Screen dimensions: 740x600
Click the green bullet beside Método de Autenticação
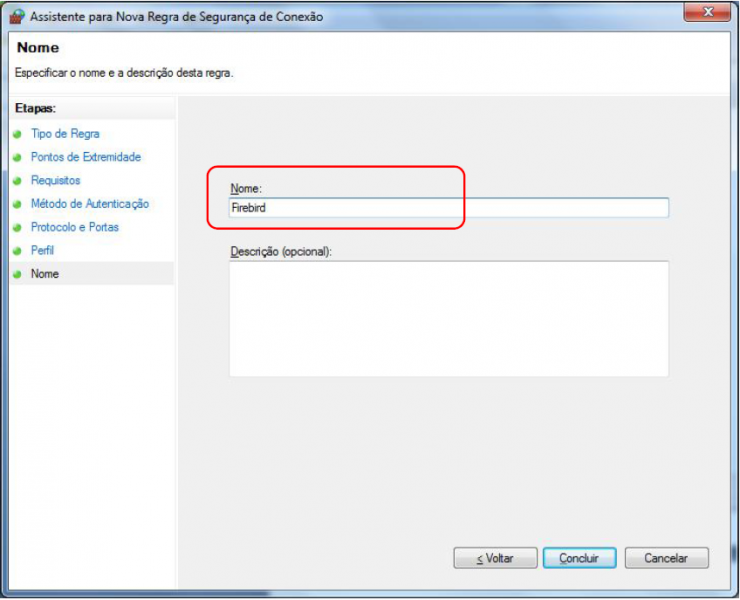17,204
